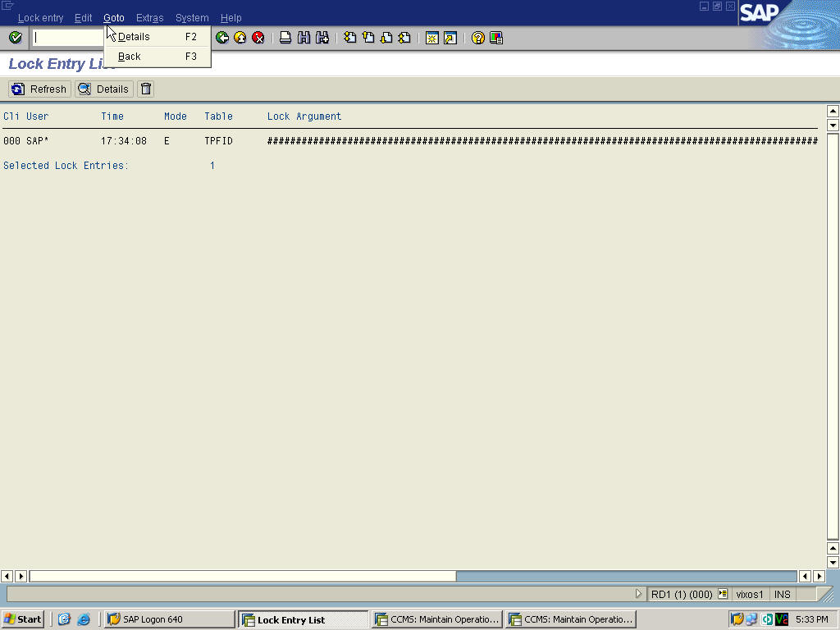This screenshot has width=840, height=630.
Task: Click the green Enter checkmark toggle
Action: tap(14, 37)
